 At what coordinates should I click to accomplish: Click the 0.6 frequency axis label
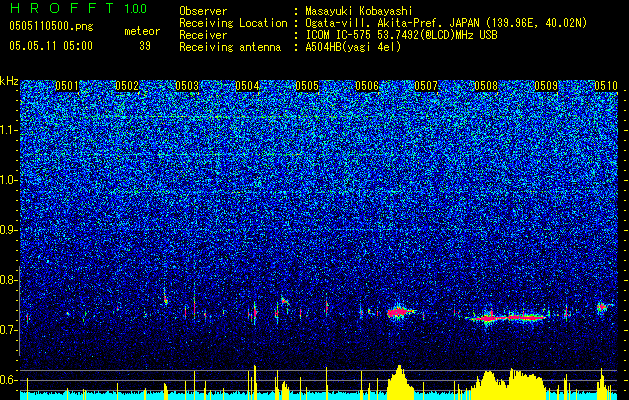8,380
